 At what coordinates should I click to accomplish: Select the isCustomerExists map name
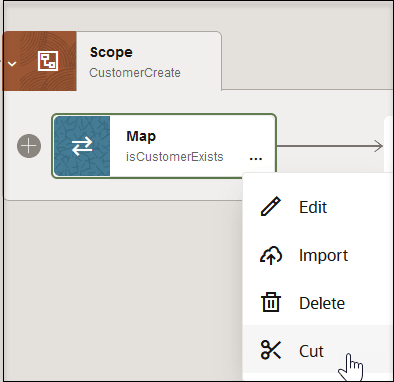coord(175,157)
